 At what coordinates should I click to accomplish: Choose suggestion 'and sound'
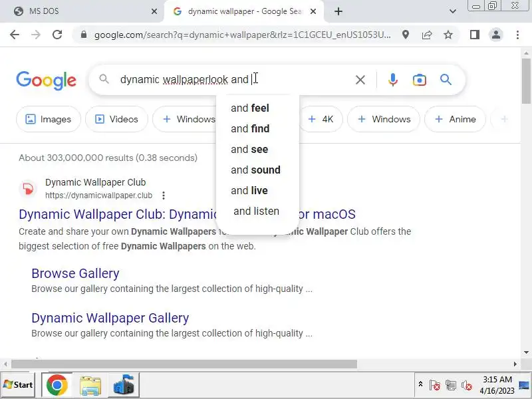[x=257, y=170]
